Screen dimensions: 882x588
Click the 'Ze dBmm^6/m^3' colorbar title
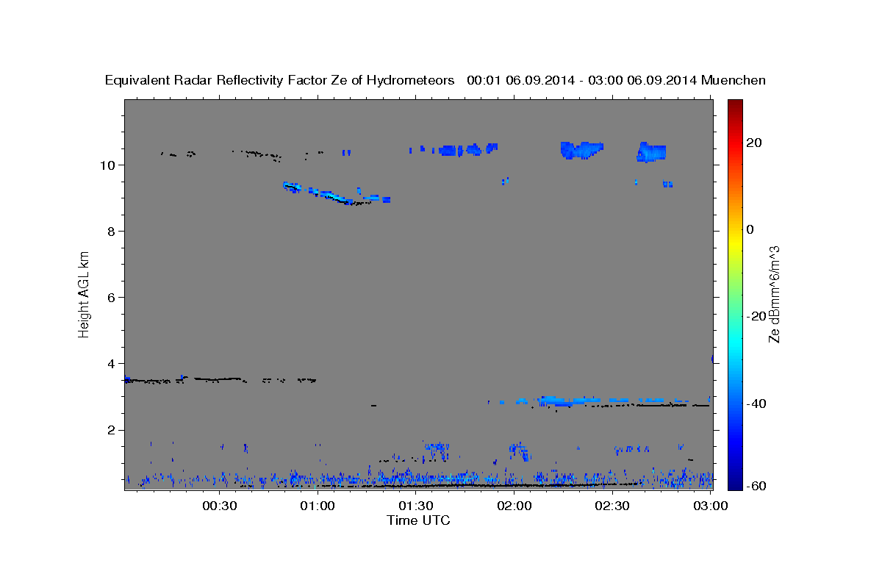774,294
